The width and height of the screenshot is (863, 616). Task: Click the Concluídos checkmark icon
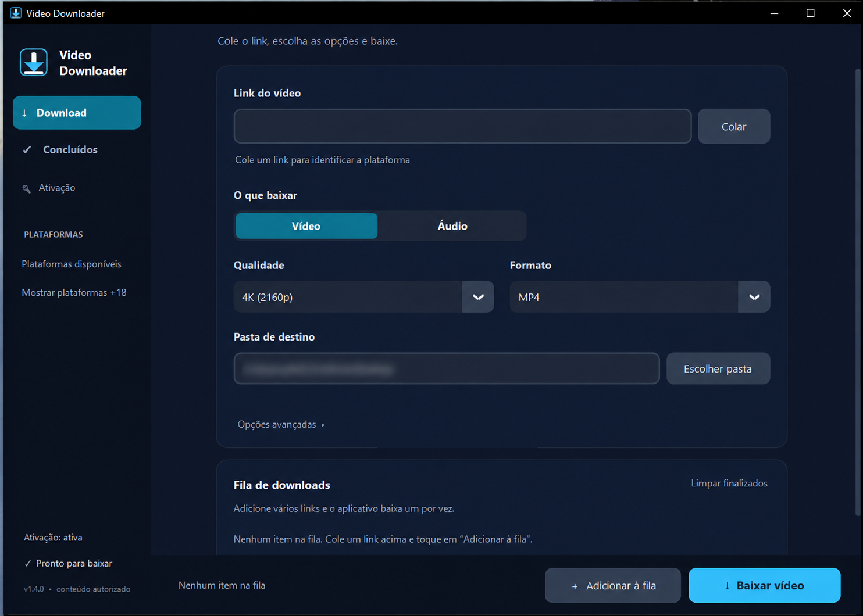27,150
